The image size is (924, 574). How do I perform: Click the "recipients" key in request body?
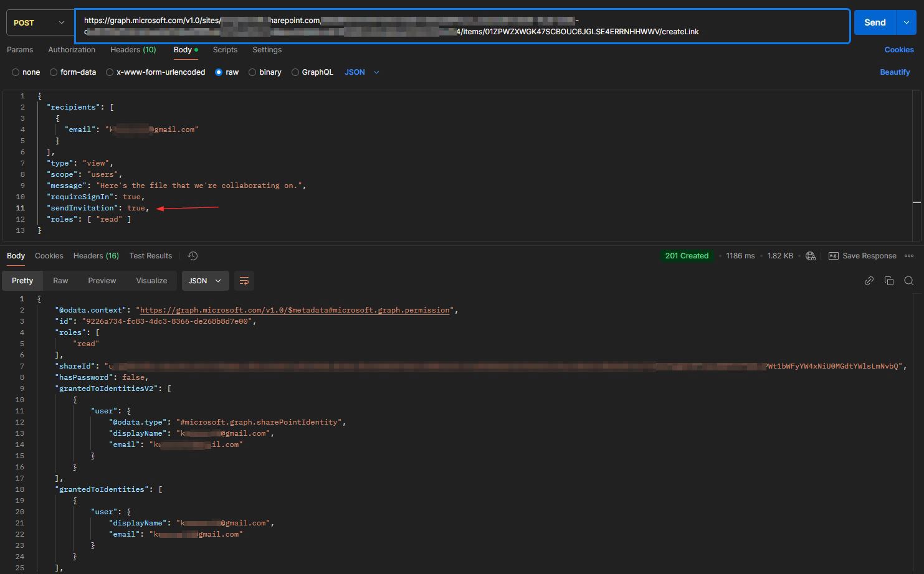(74, 107)
